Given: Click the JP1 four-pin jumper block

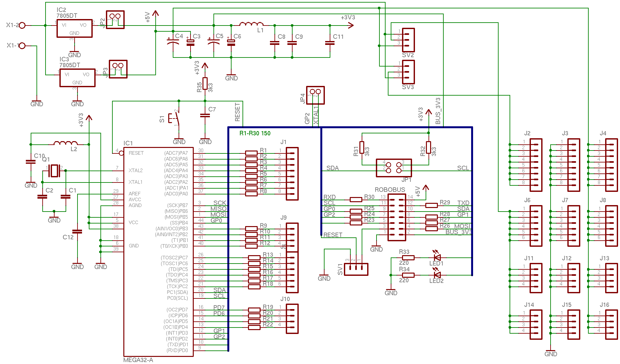Looking at the screenshot, I should (394, 168).
